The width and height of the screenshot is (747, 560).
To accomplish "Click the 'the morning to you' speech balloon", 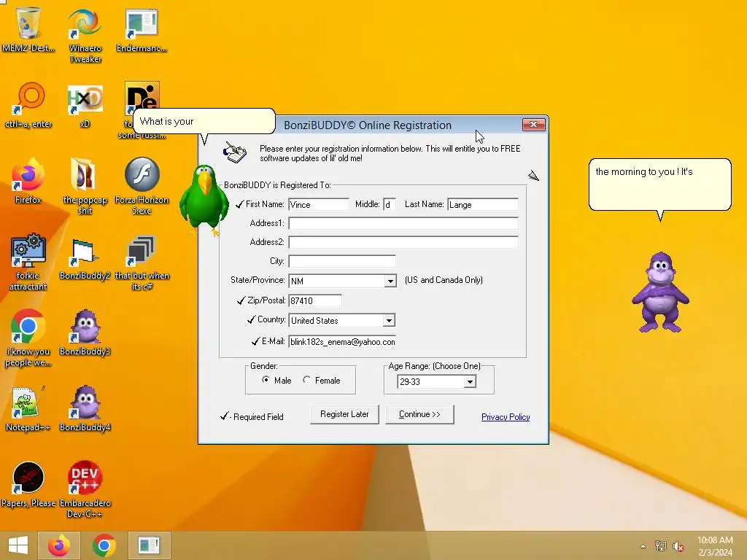I will coord(659,184).
